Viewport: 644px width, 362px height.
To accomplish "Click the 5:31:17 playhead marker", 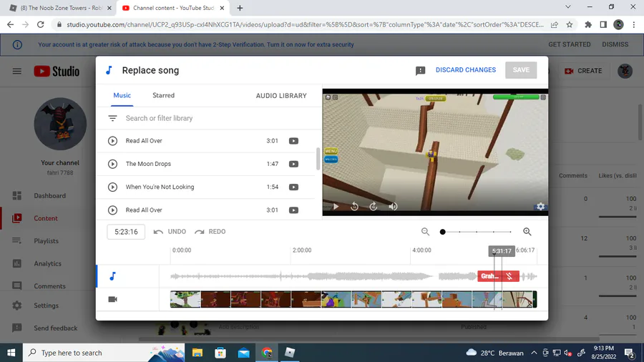I will tap(502, 251).
